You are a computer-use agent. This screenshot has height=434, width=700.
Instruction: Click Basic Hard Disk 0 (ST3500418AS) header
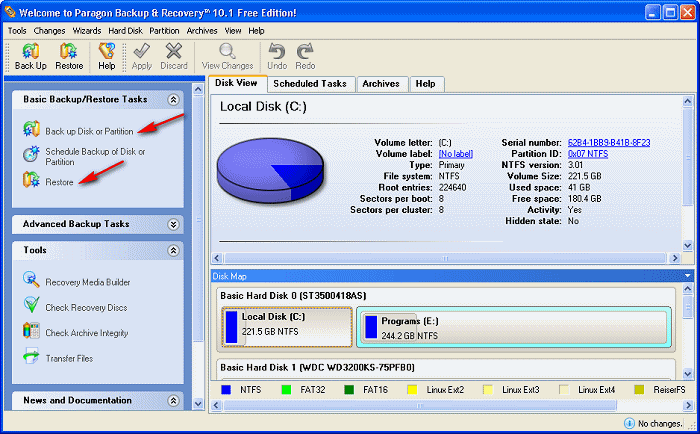(293, 296)
